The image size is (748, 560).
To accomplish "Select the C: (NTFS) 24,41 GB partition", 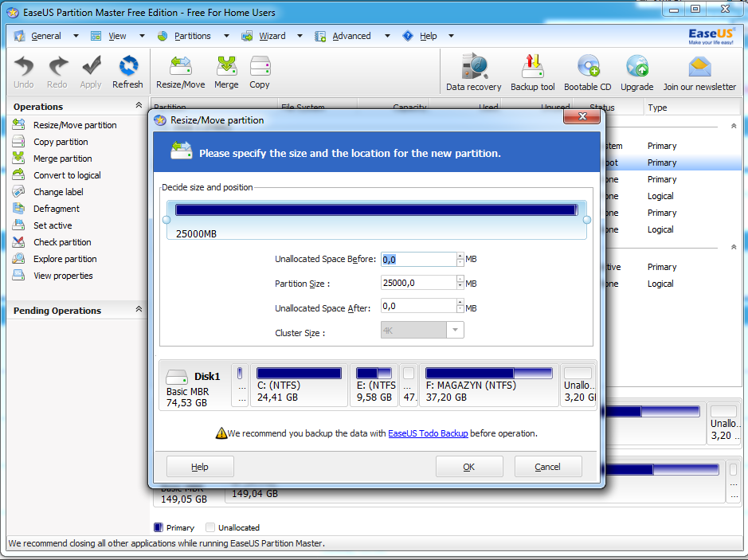I will [x=299, y=386].
